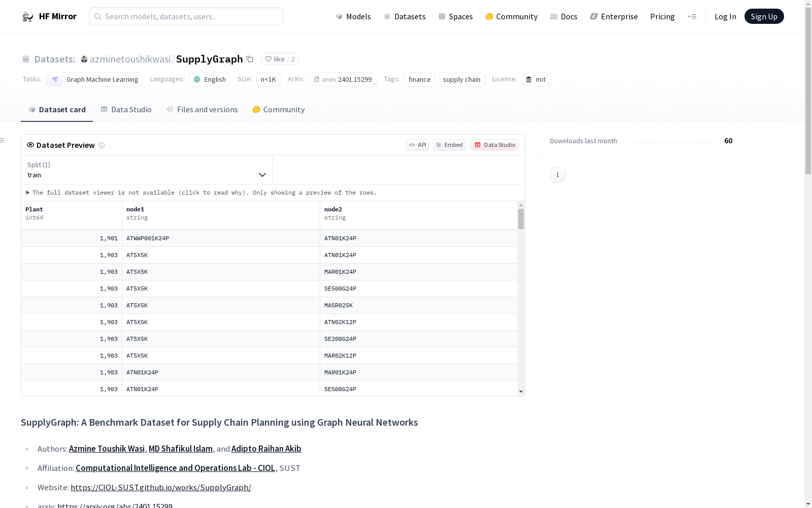Select the Dataset card tab

click(57, 110)
